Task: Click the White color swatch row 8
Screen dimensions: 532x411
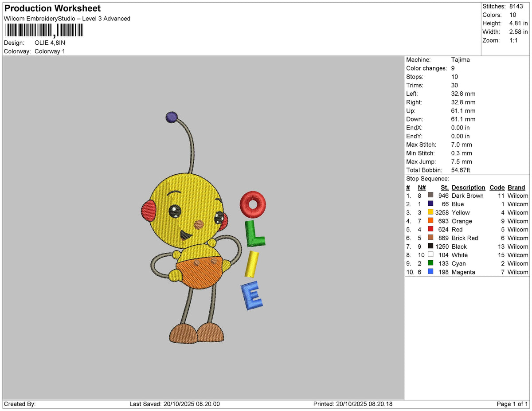Action: (x=430, y=254)
